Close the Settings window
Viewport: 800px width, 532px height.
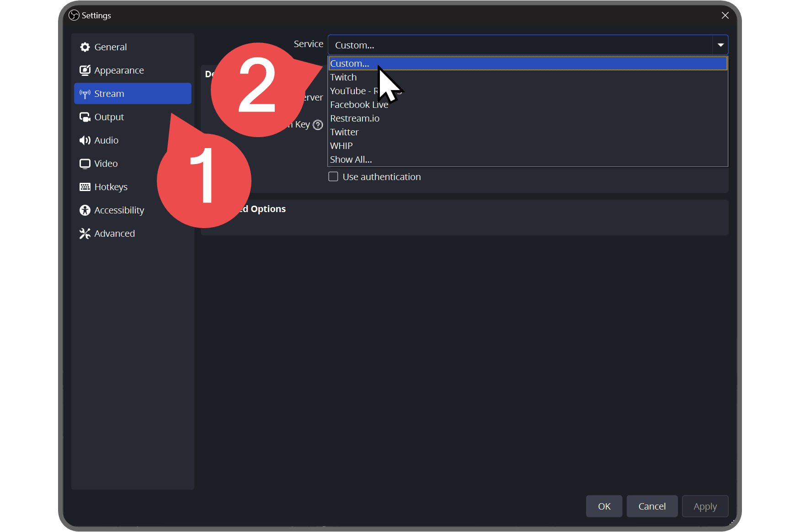(x=725, y=16)
